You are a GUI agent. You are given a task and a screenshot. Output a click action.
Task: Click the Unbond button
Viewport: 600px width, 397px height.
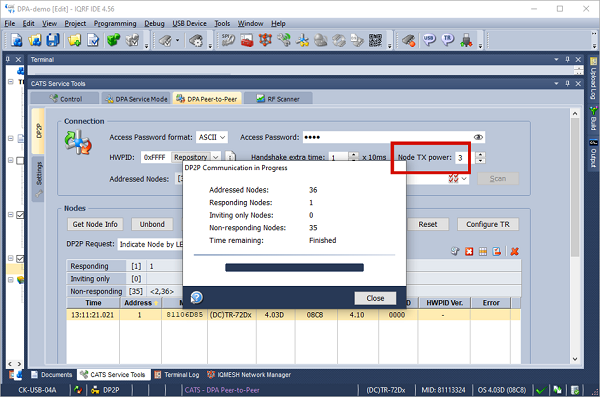(x=152, y=224)
